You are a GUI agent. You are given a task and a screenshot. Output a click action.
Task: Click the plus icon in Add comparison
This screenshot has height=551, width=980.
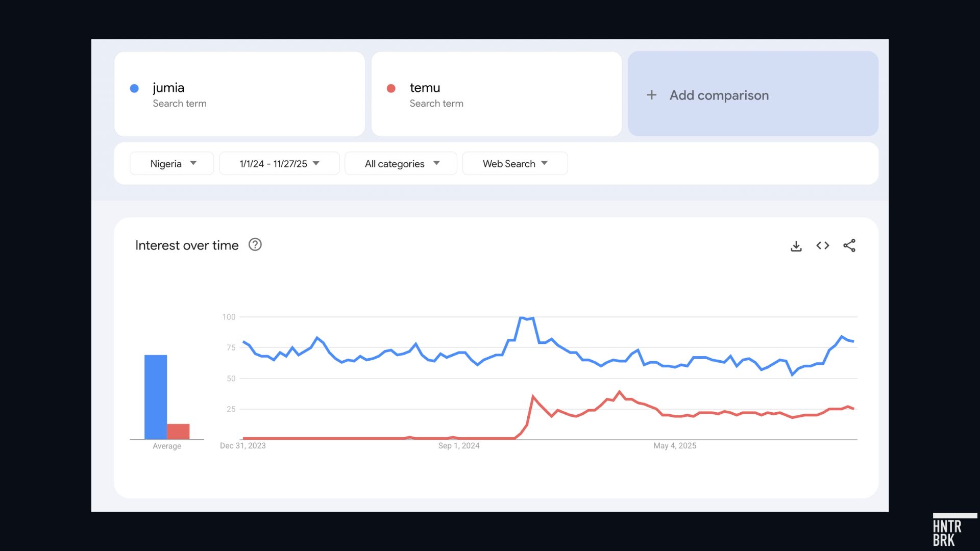pyautogui.click(x=651, y=95)
